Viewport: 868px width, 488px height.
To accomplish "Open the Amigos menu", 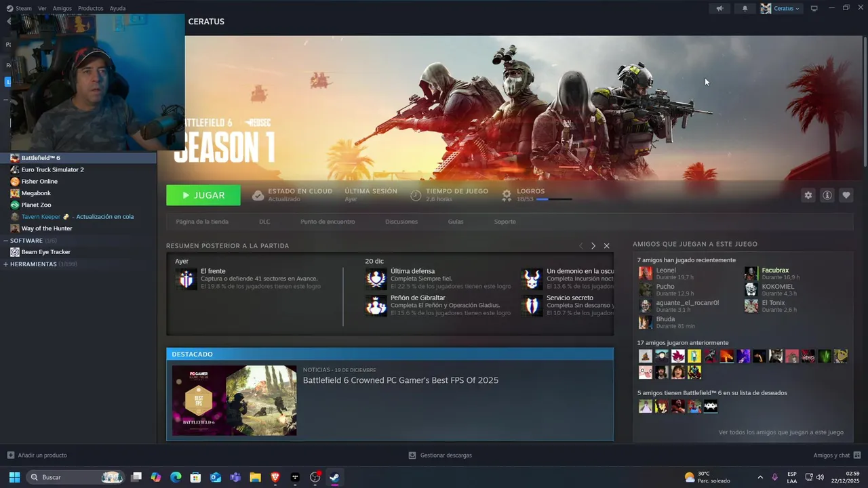I will point(62,8).
